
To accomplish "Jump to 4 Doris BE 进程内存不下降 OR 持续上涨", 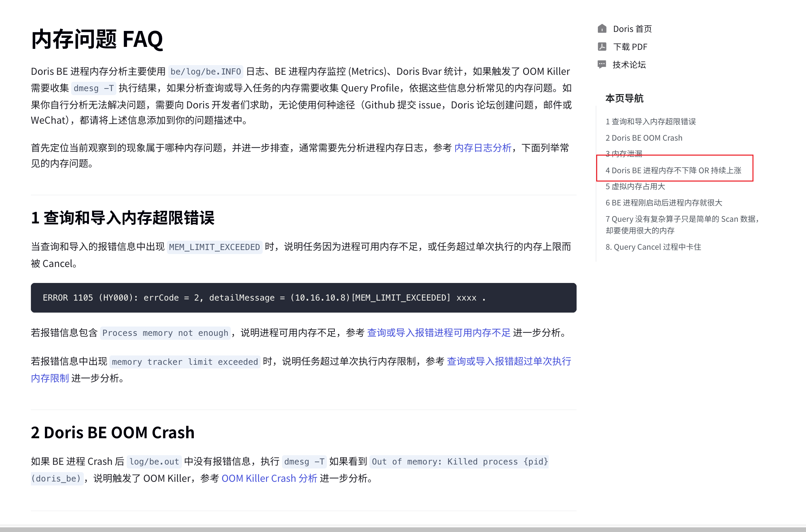I will tap(673, 170).
